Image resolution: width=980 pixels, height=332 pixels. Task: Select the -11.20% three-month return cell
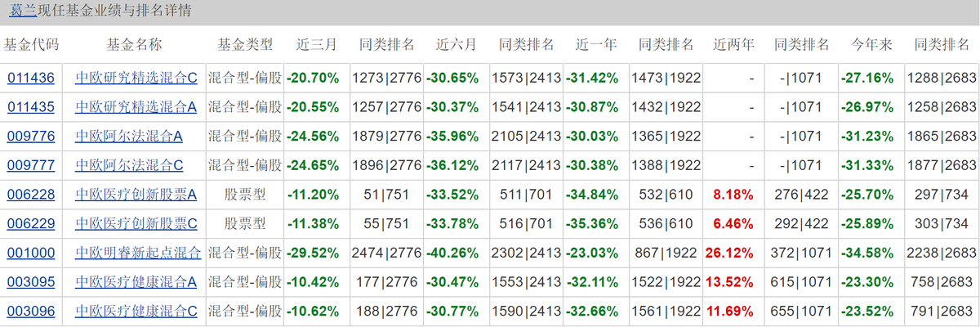pyautogui.click(x=316, y=195)
